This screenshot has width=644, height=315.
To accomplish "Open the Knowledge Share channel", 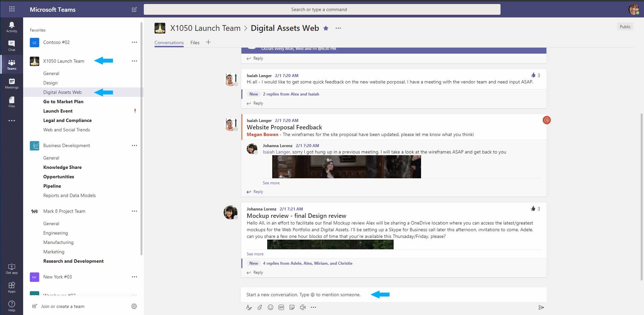I will (62, 167).
